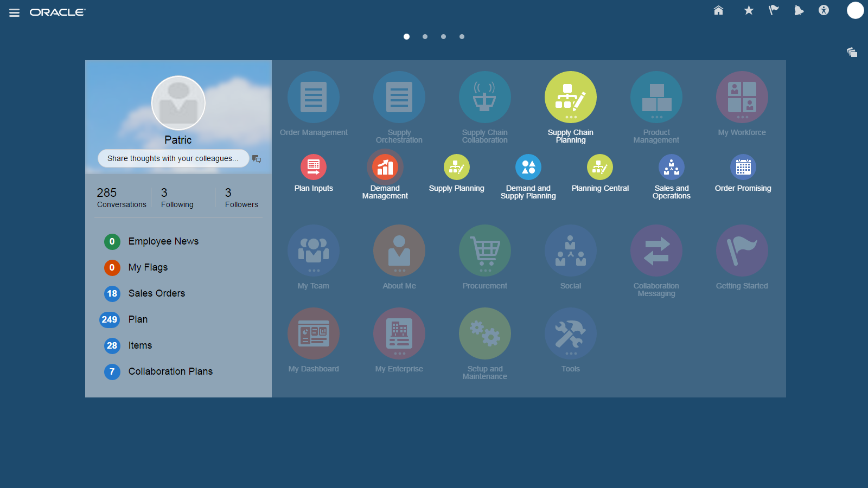This screenshot has height=488, width=868.
Task: View 285 Conversations
Action: 122,197
